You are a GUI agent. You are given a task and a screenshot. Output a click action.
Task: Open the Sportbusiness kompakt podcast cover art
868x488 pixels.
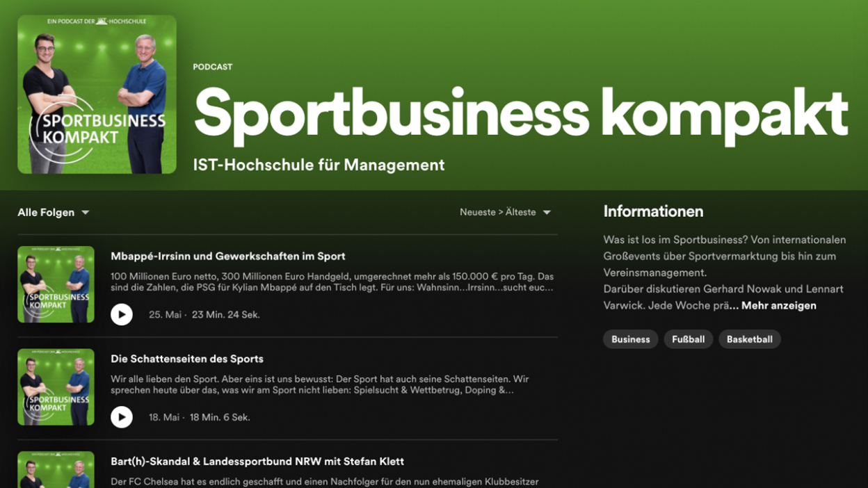tap(97, 95)
